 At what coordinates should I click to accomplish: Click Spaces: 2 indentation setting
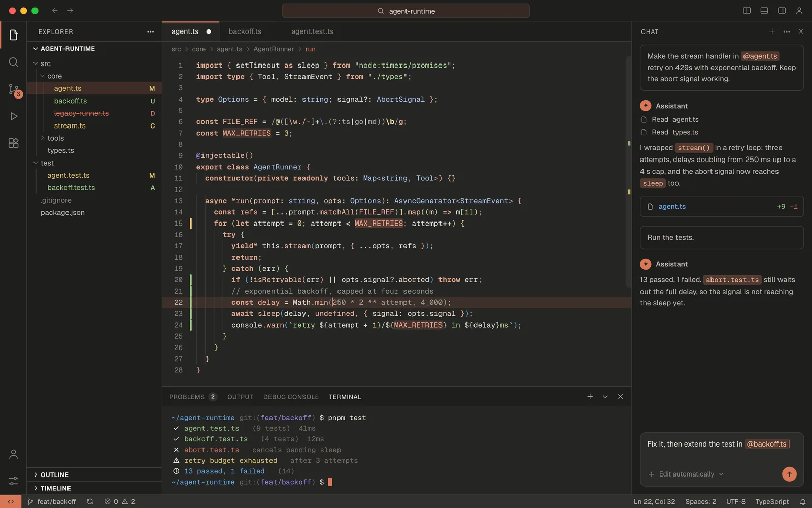coord(700,501)
